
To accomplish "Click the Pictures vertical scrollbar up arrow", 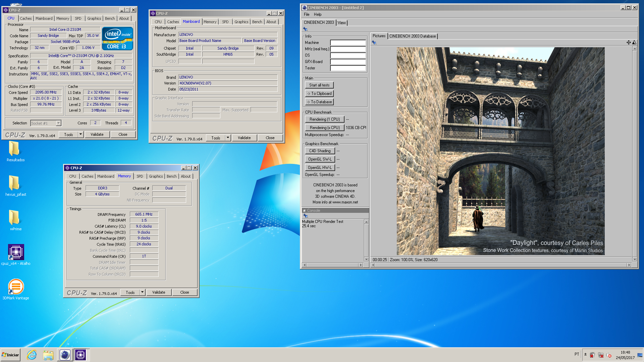I will coord(635,49).
